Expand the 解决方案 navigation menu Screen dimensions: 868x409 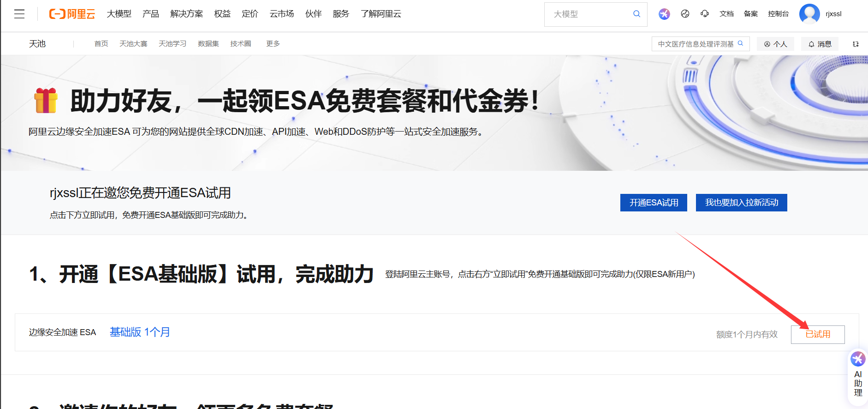coord(186,14)
